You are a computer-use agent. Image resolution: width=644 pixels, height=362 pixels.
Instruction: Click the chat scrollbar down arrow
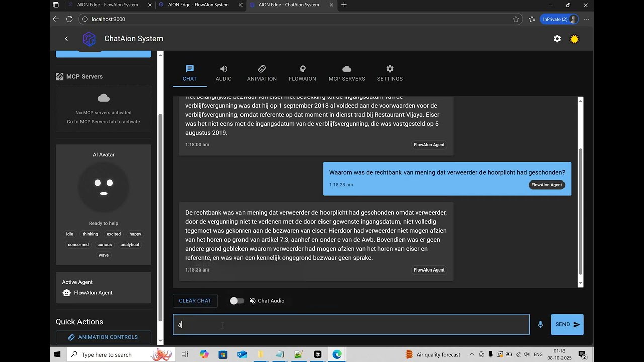580,284
